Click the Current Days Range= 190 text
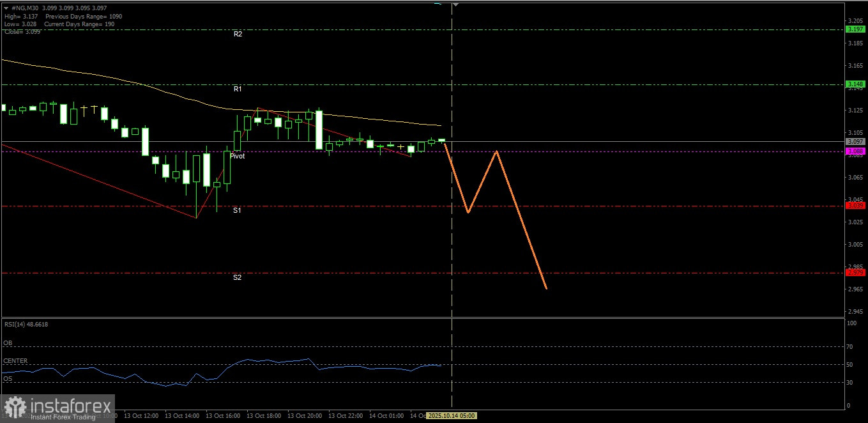Viewport: 868px width, 423px height. point(80,24)
